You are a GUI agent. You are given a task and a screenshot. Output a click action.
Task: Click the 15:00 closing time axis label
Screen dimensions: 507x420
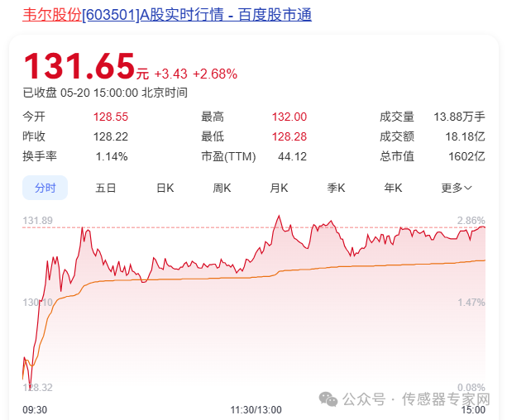(472, 409)
